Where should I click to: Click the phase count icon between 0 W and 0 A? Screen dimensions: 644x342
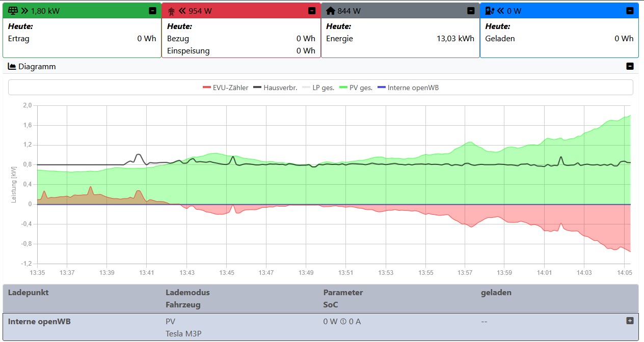point(343,322)
